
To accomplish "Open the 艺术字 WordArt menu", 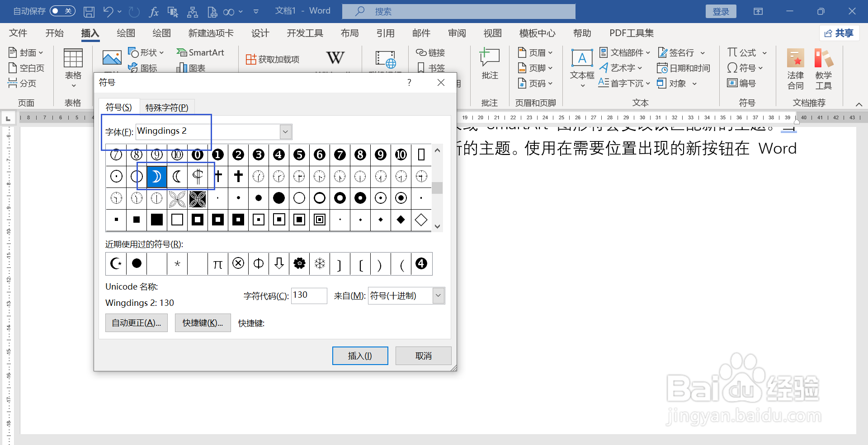I will tap(621, 68).
